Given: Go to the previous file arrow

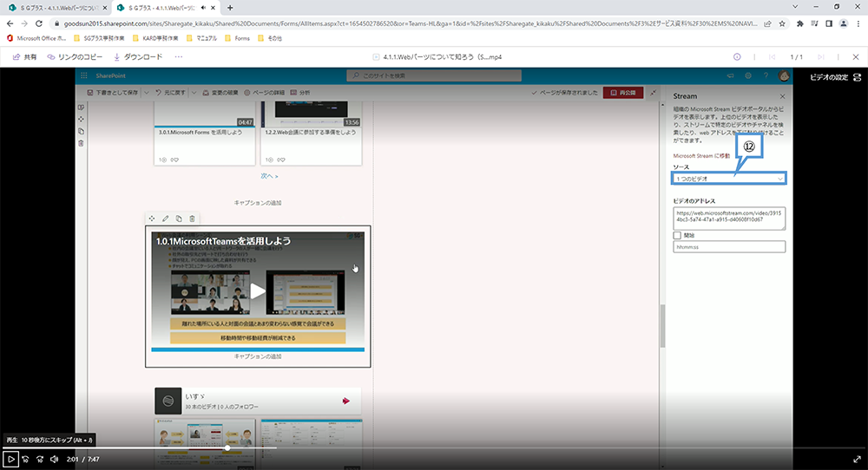Looking at the screenshot, I should (x=773, y=57).
